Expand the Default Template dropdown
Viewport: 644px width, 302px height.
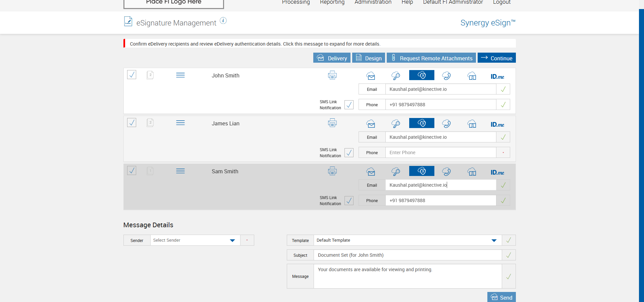pyautogui.click(x=408, y=240)
